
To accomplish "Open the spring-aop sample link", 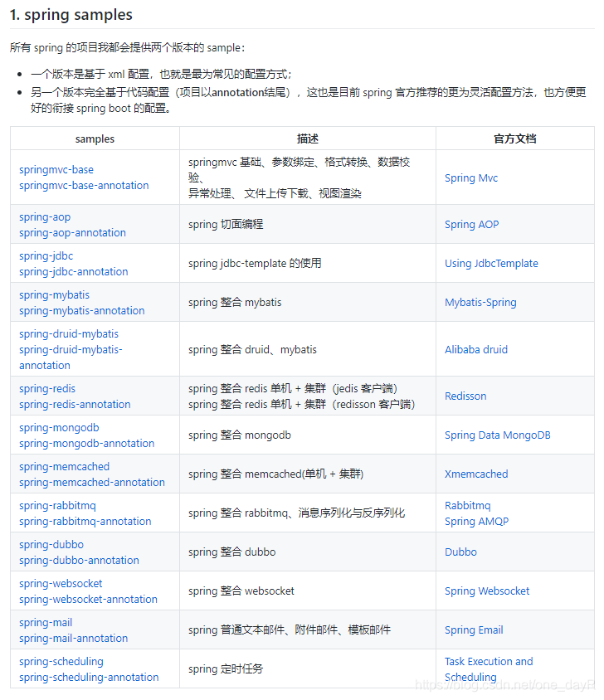I will click(x=45, y=217).
